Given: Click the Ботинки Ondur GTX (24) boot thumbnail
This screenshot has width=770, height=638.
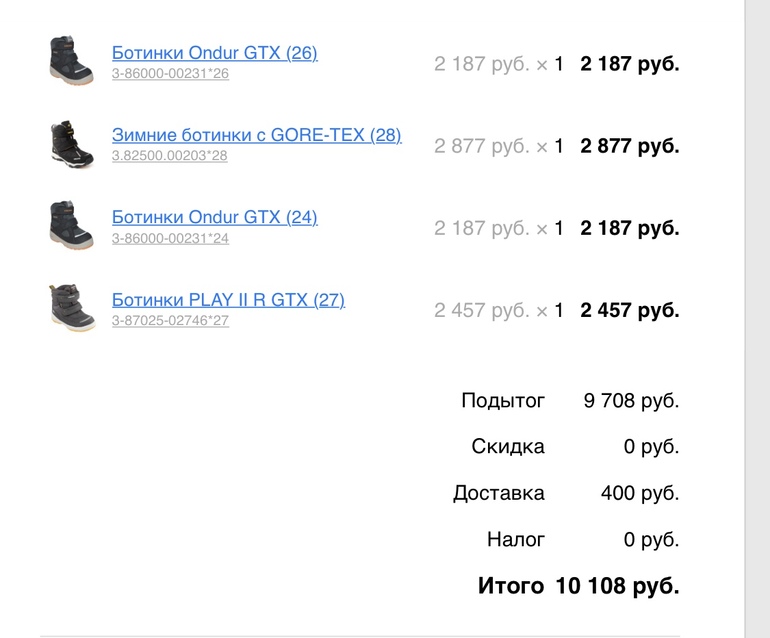Looking at the screenshot, I should [x=71, y=226].
